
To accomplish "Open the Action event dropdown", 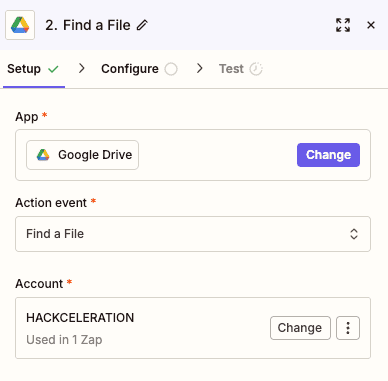I will pos(193,234).
